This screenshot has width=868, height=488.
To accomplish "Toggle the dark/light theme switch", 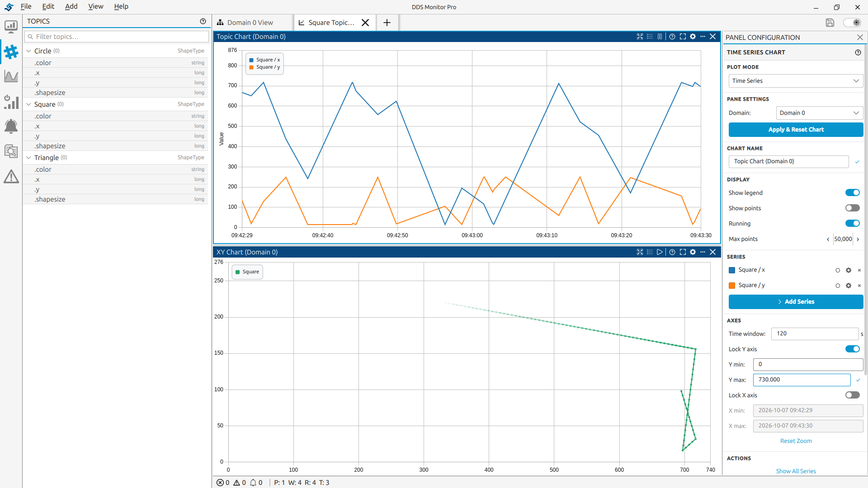I will pyautogui.click(x=852, y=23).
